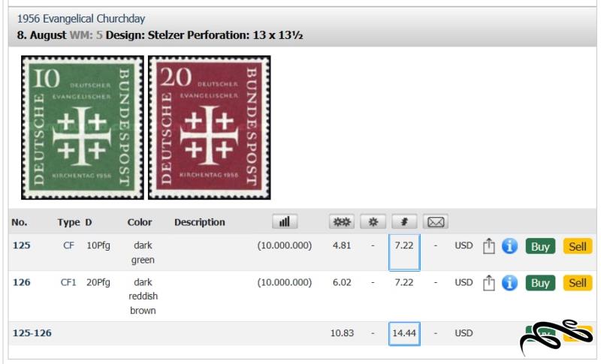Select the highlighted 14.44 set price
601x364 pixels.
(x=404, y=333)
